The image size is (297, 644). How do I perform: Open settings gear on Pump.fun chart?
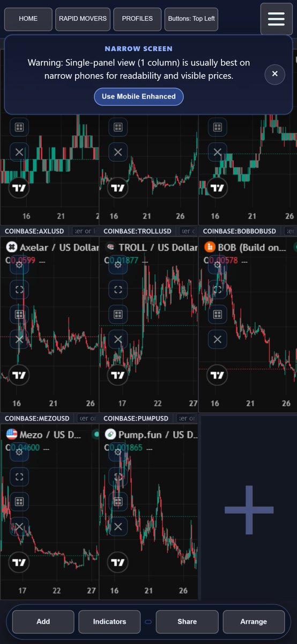[x=118, y=452]
